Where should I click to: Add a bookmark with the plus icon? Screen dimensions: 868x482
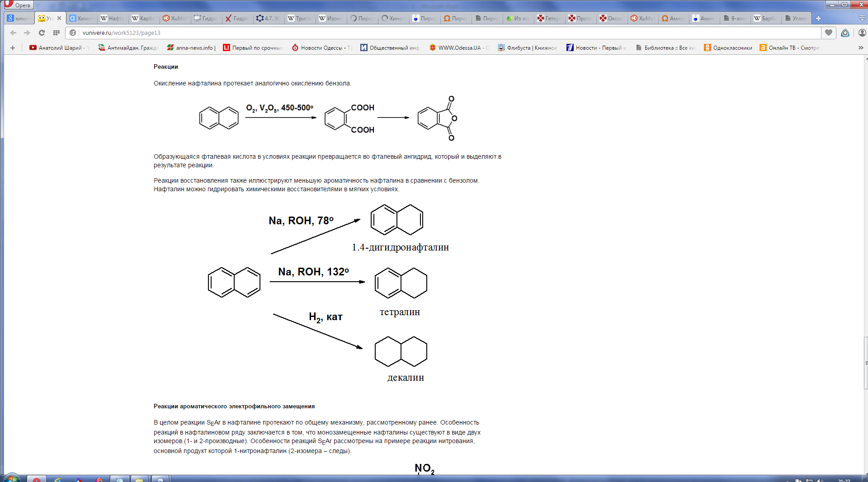13,47
